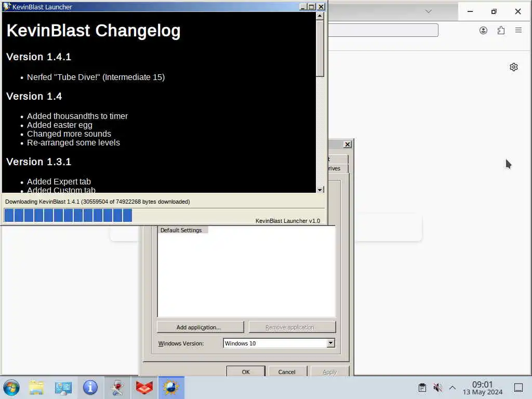Open the Start menu orb

coord(11,388)
